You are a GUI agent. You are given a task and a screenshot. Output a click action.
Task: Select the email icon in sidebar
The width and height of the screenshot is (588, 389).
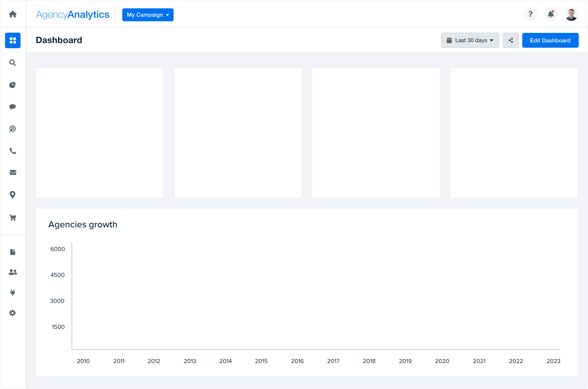tap(12, 173)
